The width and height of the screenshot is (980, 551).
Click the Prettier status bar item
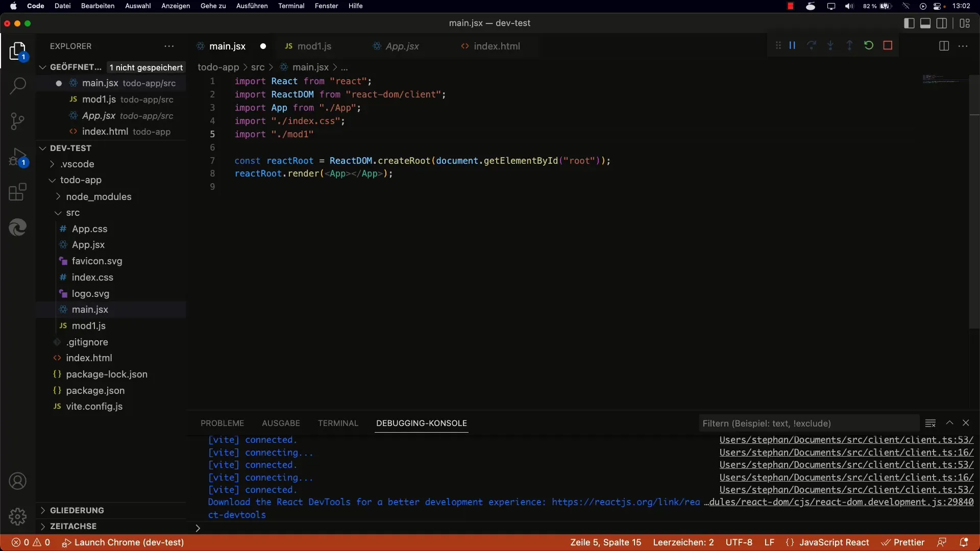click(x=903, y=542)
